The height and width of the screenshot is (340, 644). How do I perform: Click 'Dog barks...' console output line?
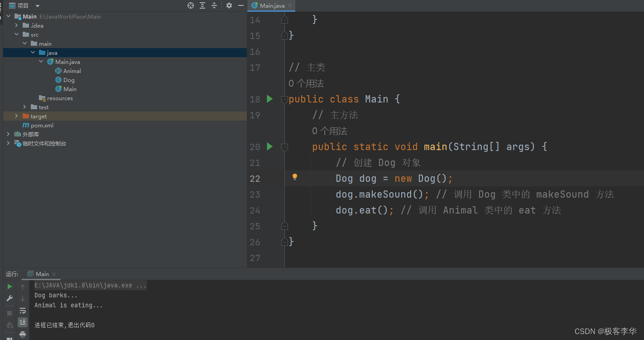coord(56,295)
